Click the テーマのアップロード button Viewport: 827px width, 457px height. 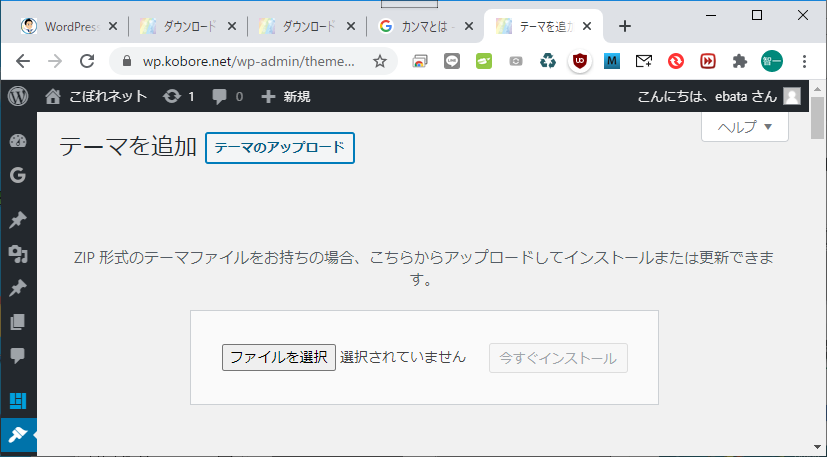280,148
